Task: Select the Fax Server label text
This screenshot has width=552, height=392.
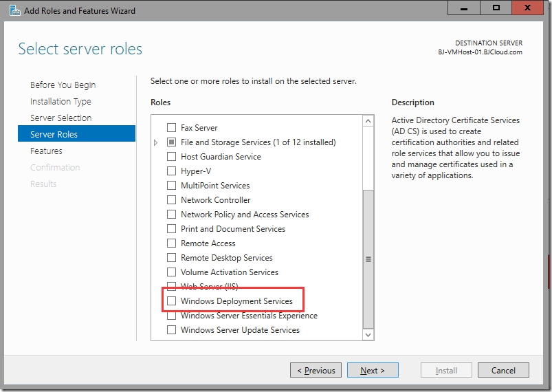Action: click(x=199, y=127)
